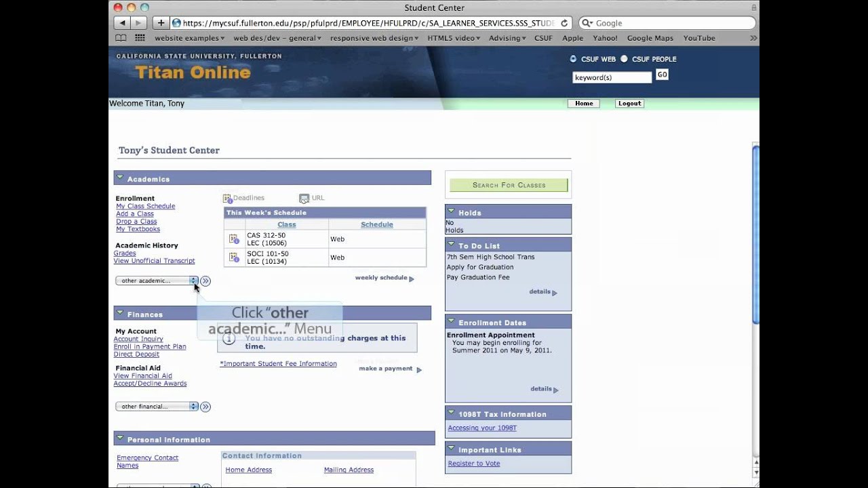
Task: Open website examples bookmark folder
Action: coord(190,38)
